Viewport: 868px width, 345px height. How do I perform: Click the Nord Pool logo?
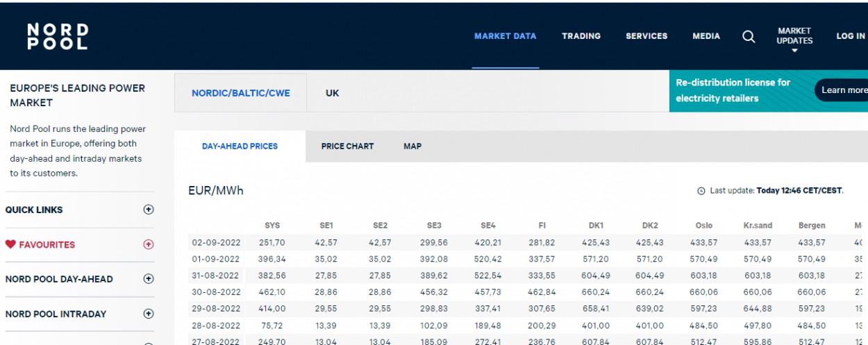[x=58, y=36]
